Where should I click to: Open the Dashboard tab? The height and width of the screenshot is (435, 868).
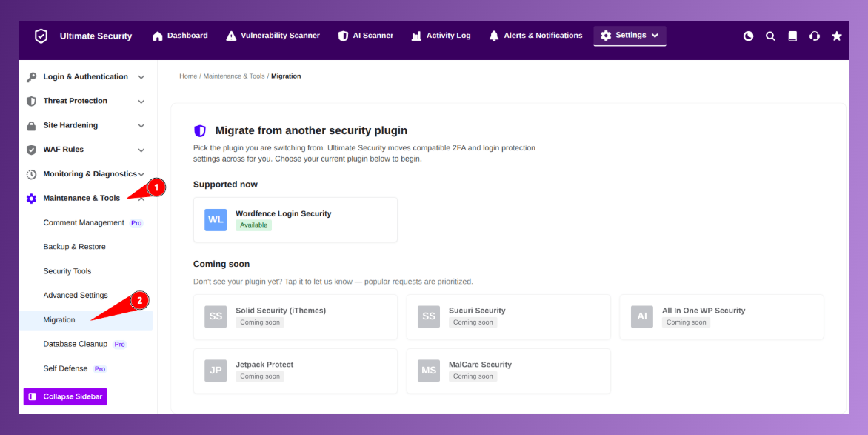[181, 36]
